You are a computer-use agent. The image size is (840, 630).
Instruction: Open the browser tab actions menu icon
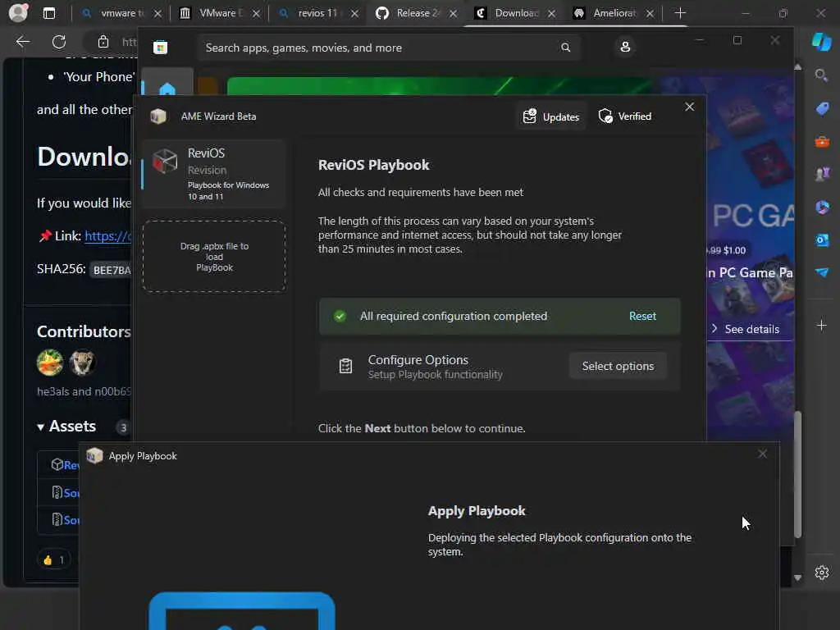(x=48, y=13)
